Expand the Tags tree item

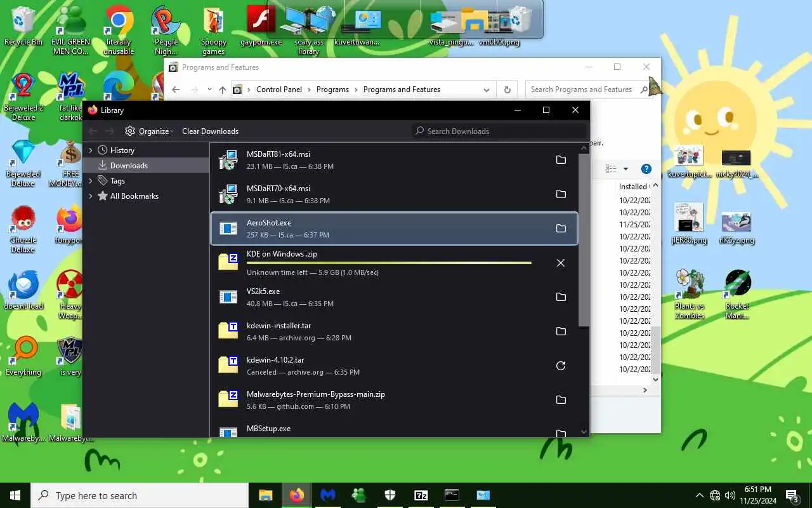[91, 181]
